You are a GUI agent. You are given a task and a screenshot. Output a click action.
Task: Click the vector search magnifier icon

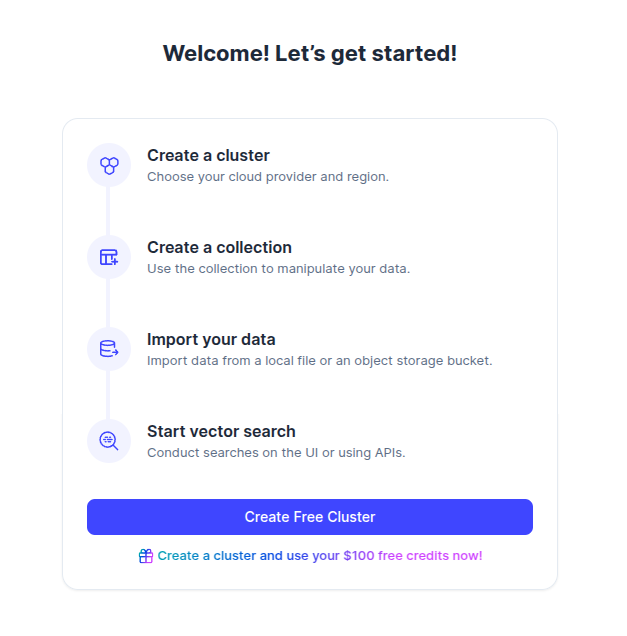click(x=109, y=441)
